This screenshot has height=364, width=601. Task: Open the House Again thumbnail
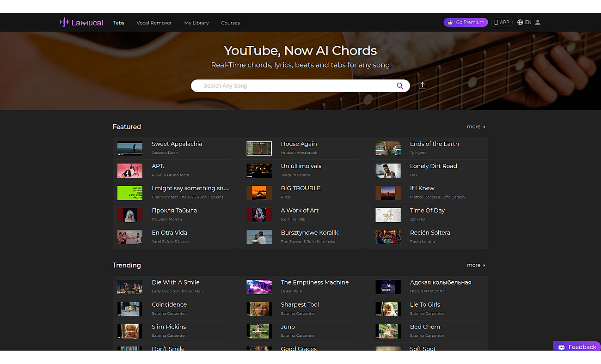259,148
